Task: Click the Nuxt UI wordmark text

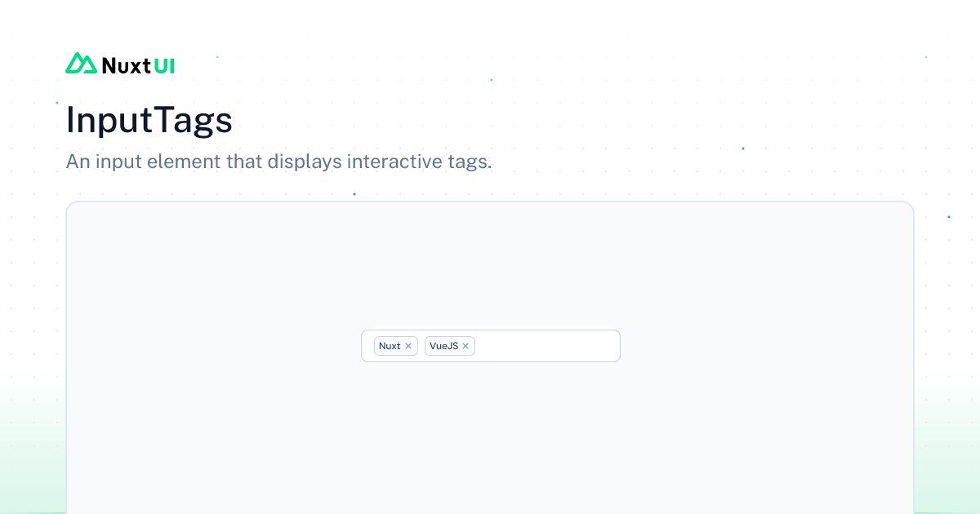Action: (138, 65)
